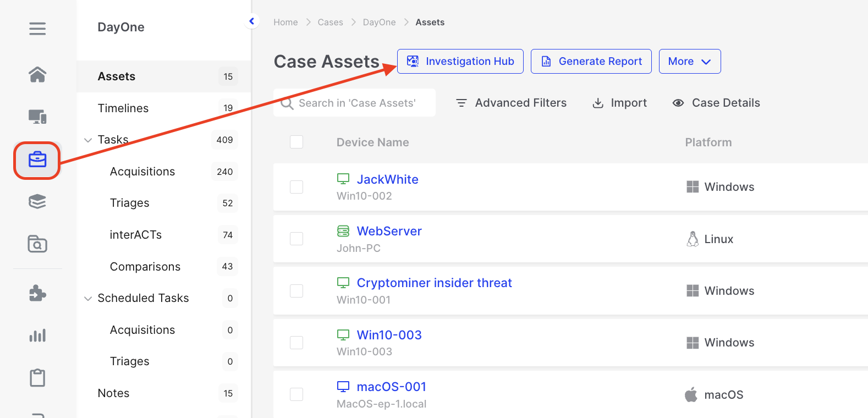Tick the WebServer row checkbox
This screenshot has height=418, width=868.
click(x=296, y=239)
